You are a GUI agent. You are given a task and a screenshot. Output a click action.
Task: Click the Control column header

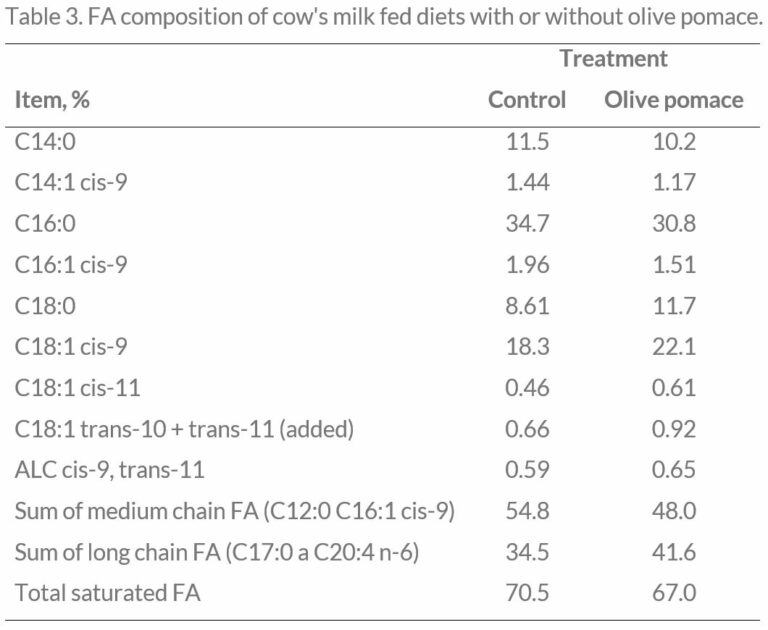click(527, 100)
